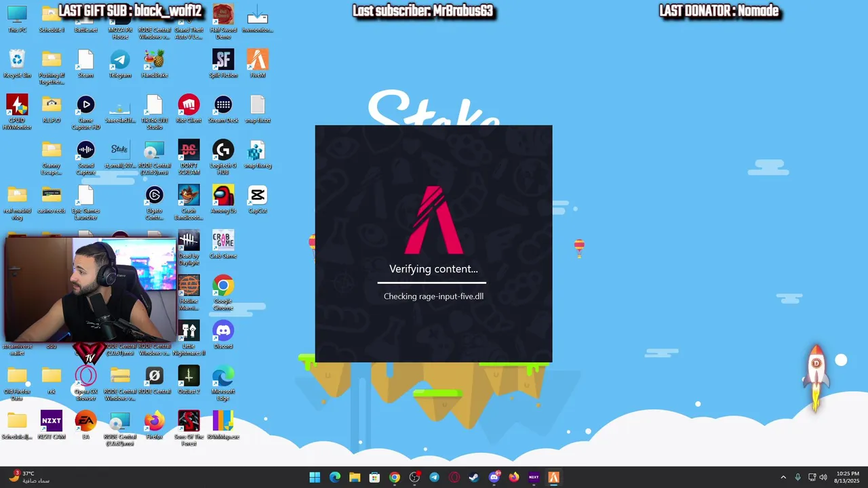Open the EA app shortcut
The image size is (868, 488).
tap(85, 425)
